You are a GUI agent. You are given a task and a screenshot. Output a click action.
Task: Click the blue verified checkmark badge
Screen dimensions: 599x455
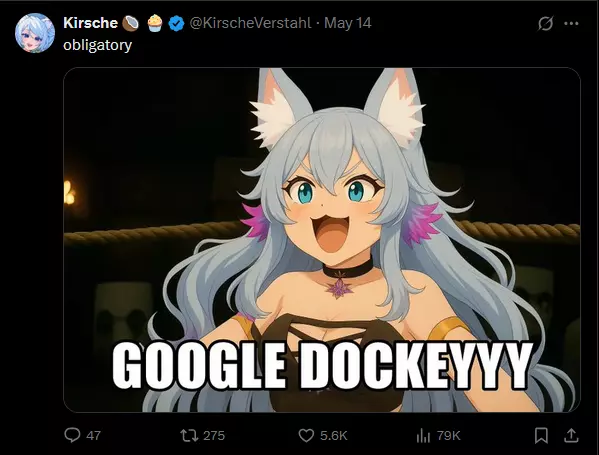tap(176, 24)
